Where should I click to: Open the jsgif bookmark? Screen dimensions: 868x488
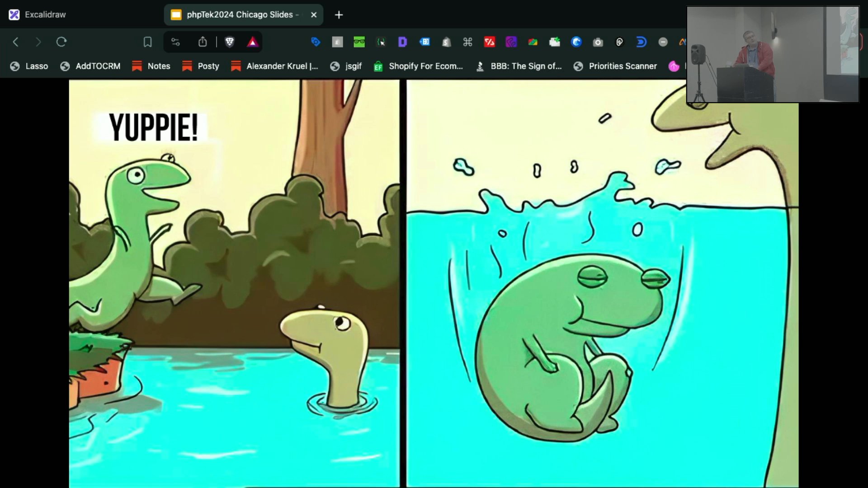click(346, 66)
